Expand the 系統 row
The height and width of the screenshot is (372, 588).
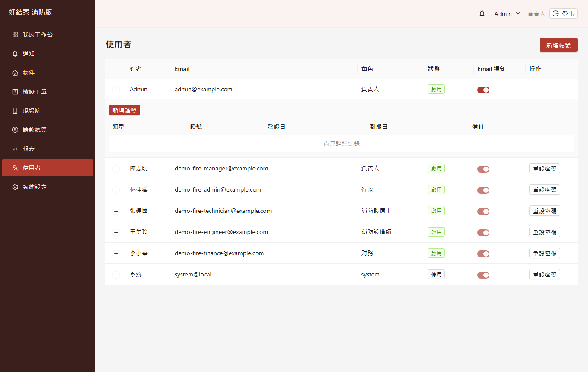[x=116, y=275]
